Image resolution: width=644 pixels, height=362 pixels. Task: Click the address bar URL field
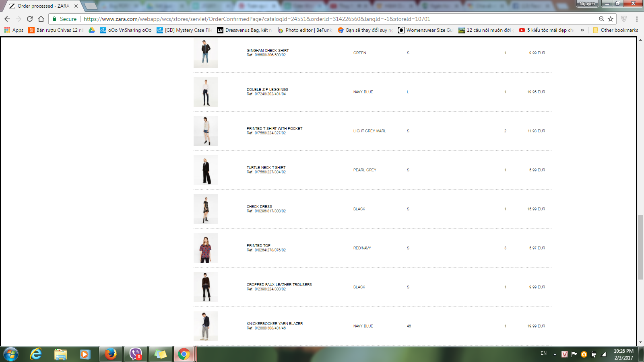click(282, 19)
